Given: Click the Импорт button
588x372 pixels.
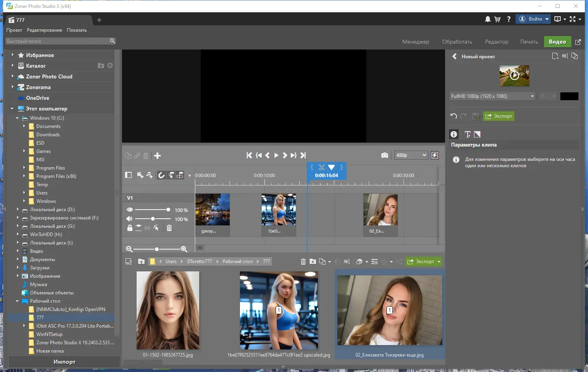Looking at the screenshot, I should point(64,362).
